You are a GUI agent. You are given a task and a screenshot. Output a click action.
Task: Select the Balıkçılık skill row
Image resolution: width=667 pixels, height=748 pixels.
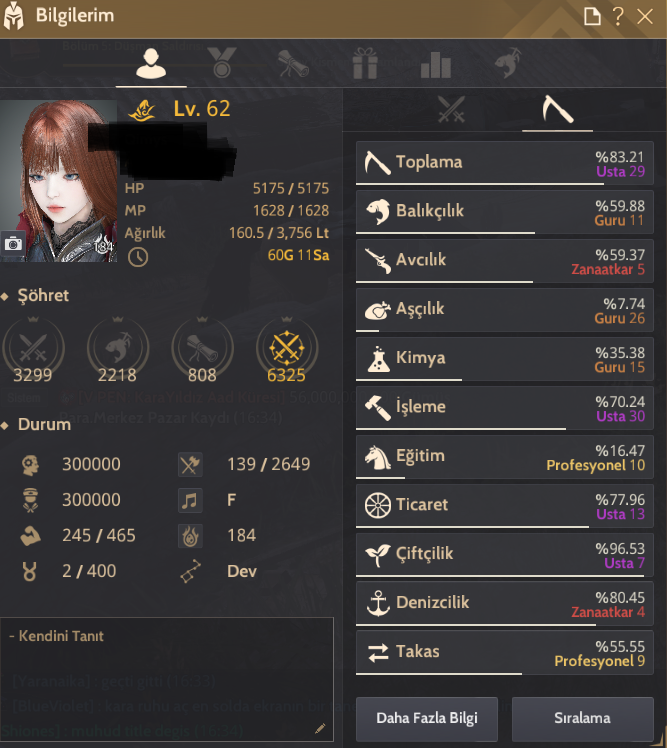[x=504, y=212]
